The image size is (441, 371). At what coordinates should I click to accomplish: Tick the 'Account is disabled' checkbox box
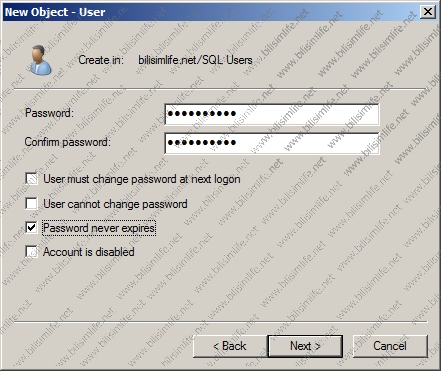click(32, 252)
